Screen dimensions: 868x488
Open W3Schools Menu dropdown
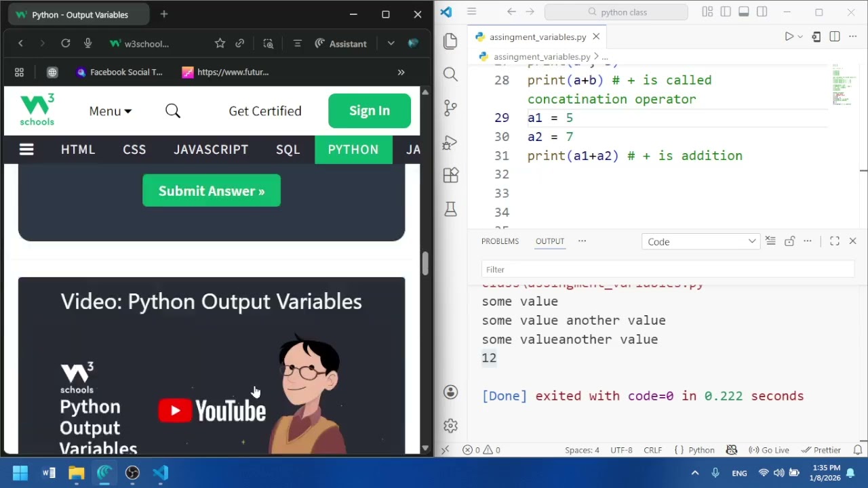110,111
